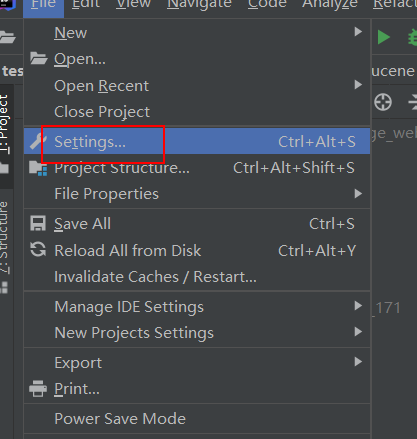The height and width of the screenshot is (439, 417).
Task: Expand the Open Recent submenu arrow
Action: tap(358, 85)
